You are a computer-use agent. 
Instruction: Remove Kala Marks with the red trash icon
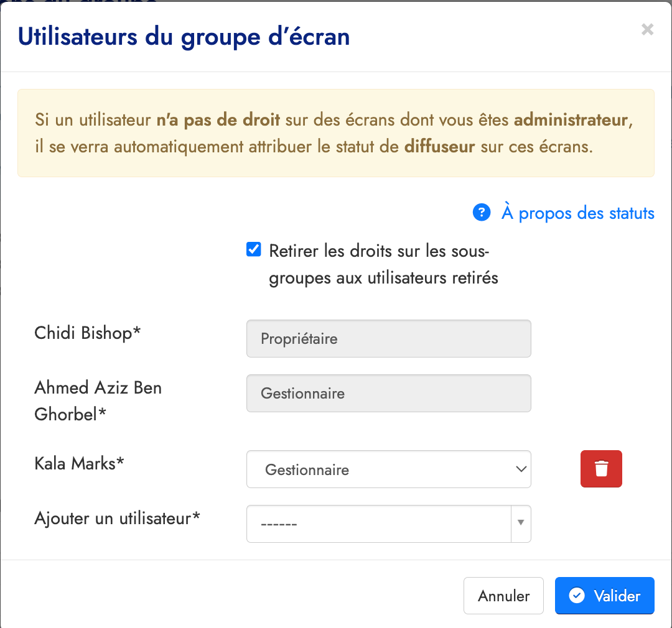coord(601,469)
